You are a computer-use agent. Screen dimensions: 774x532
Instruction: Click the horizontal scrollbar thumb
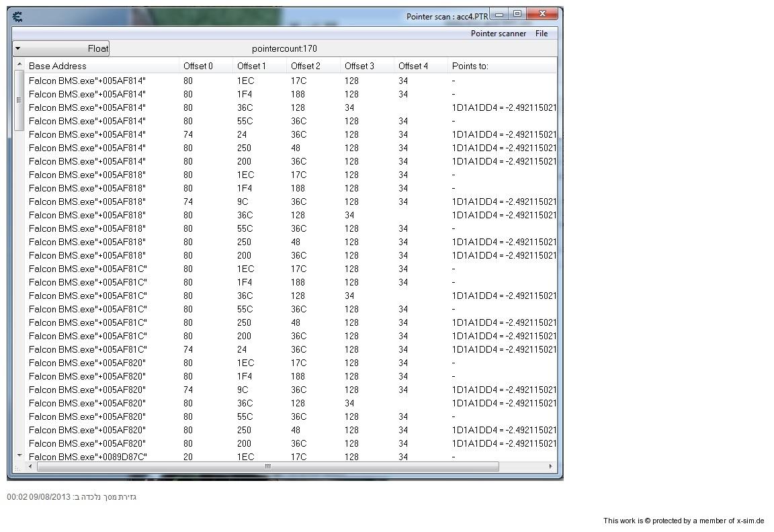(x=267, y=466)
